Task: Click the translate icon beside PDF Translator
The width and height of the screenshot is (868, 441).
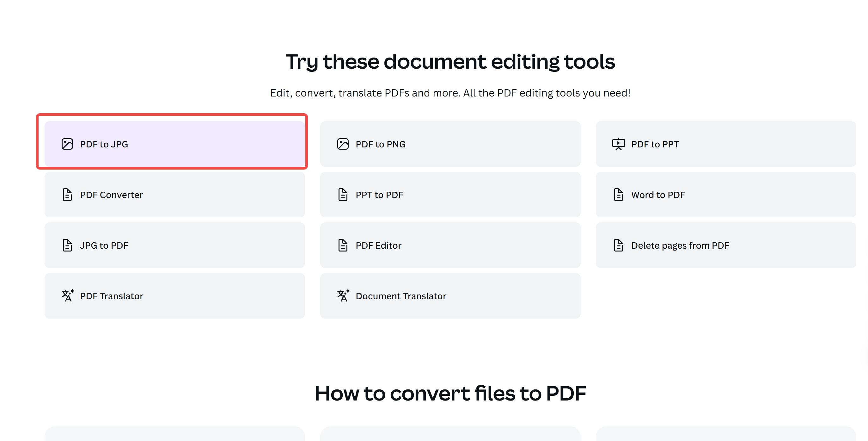Action: click(x=68, y=295)
